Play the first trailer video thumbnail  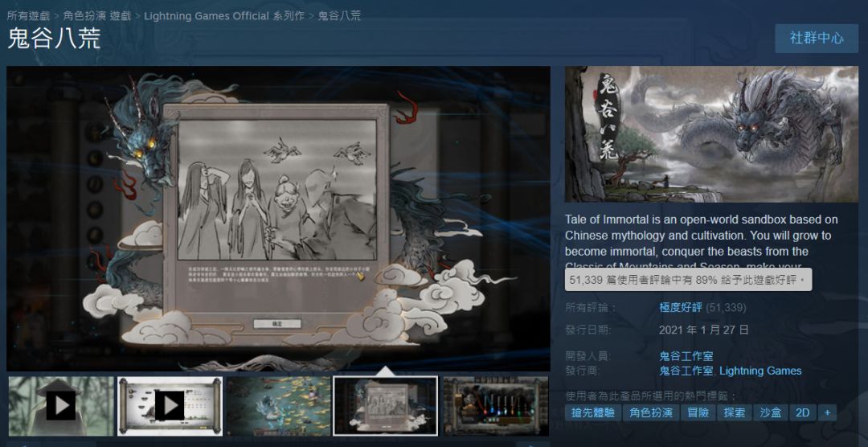tap(60, 406)
